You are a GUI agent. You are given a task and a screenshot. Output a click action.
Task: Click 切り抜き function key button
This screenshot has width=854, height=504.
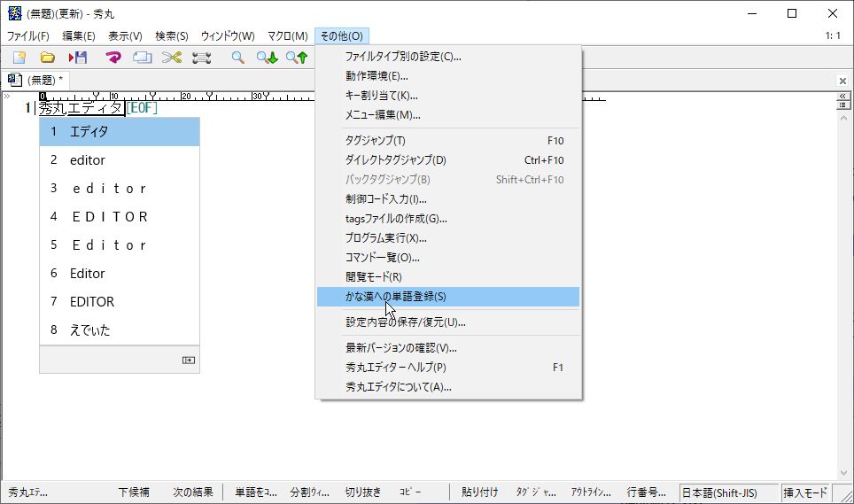(x=362, y=492)
